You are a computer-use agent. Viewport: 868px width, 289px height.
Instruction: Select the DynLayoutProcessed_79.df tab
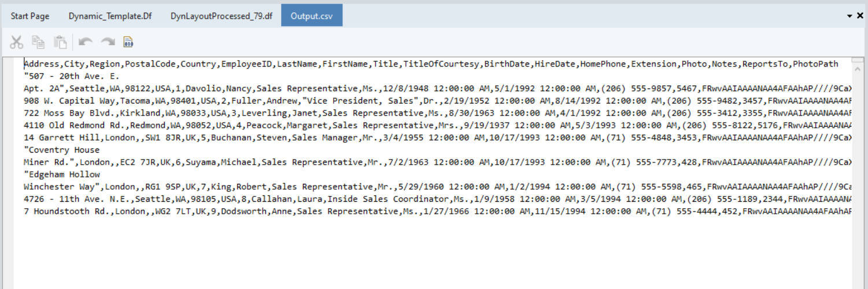coord(221,16)
